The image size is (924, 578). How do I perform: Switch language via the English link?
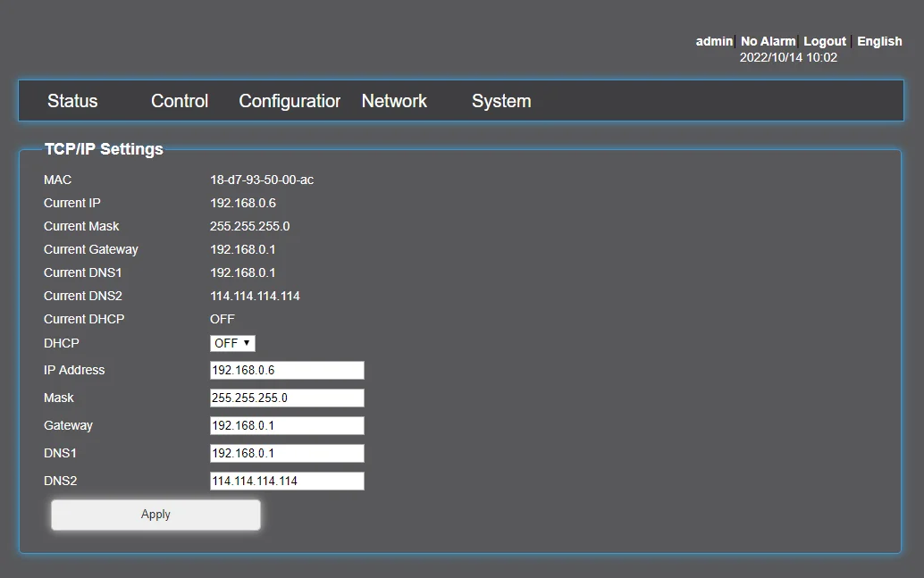[x=879, y=41]
